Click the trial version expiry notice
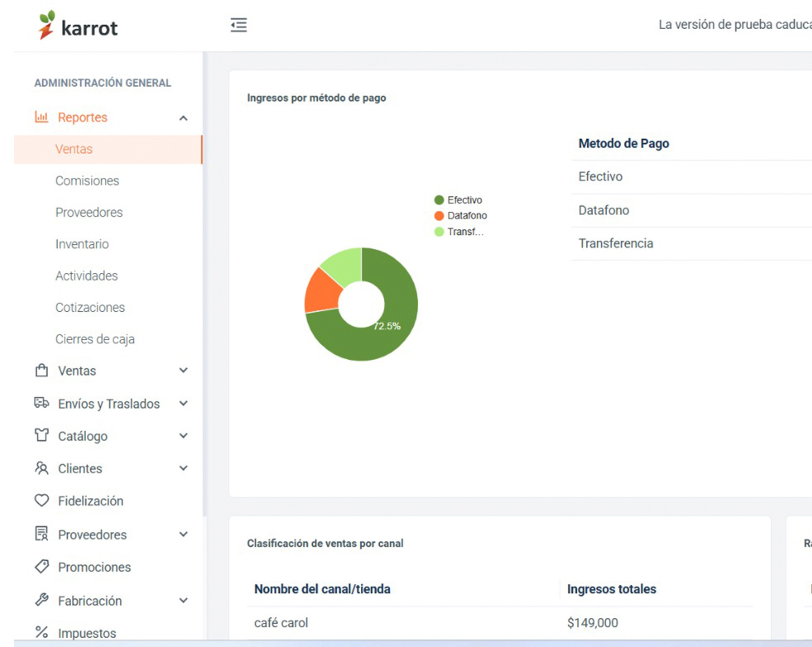Image resolution: width=812 pixels, height=647 pixels. (735, 25)
